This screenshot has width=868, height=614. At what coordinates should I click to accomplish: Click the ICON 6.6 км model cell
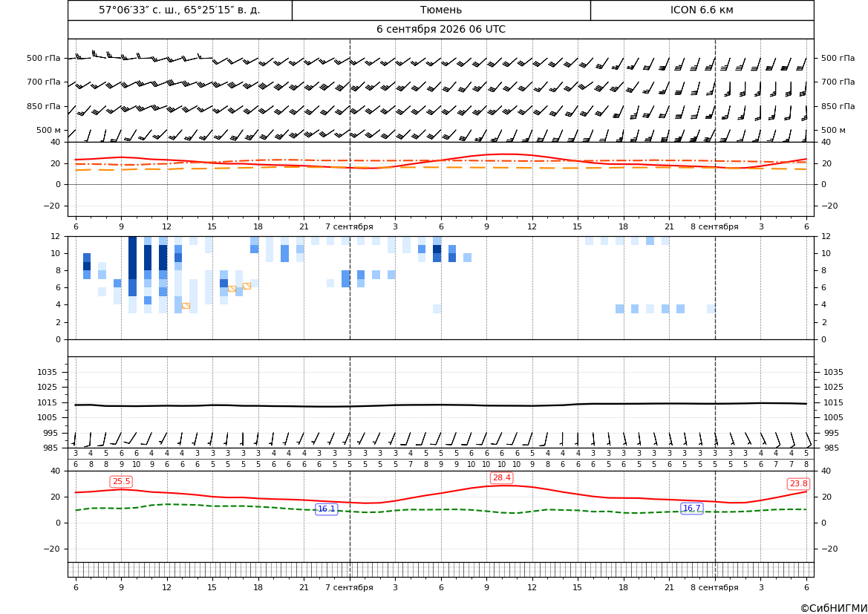(702, 10)
